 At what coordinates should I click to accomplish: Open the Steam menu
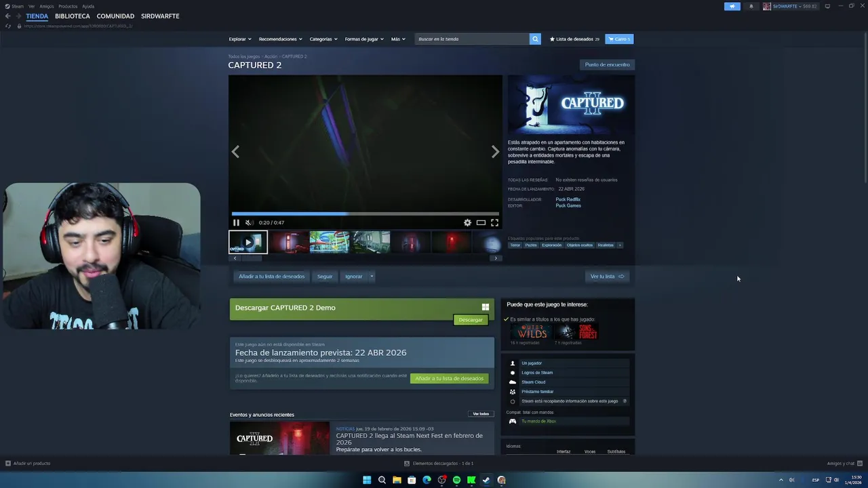pyautogui.click(x=14, y=6)
